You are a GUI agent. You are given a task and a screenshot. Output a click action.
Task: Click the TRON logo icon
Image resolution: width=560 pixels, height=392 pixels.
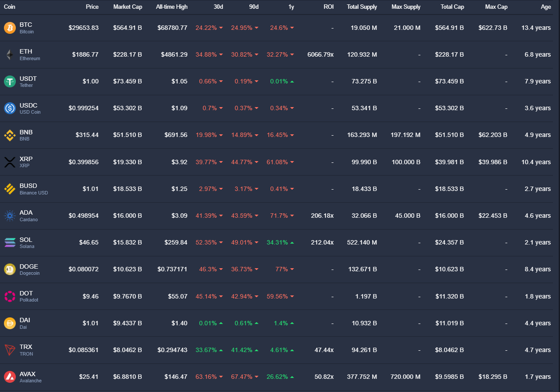10,350
